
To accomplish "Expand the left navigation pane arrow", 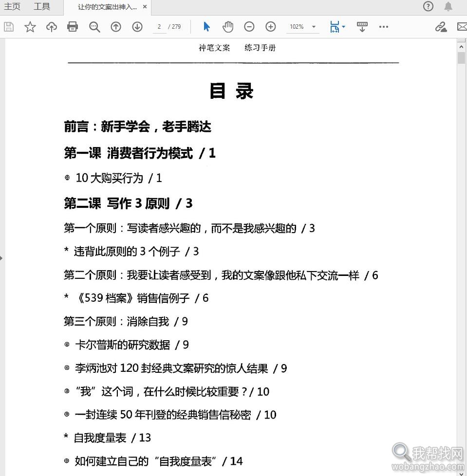I will coord(1,258).
